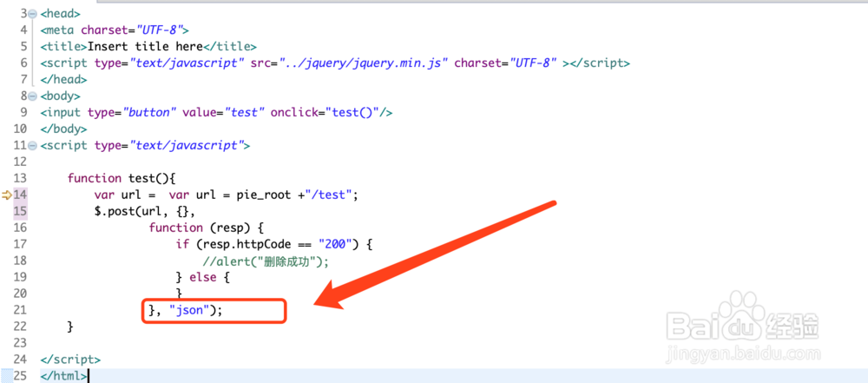The width and height of the screenshot is (868, 383).
Task: Click line number 15 in the gutter
Action: [20, 212]
